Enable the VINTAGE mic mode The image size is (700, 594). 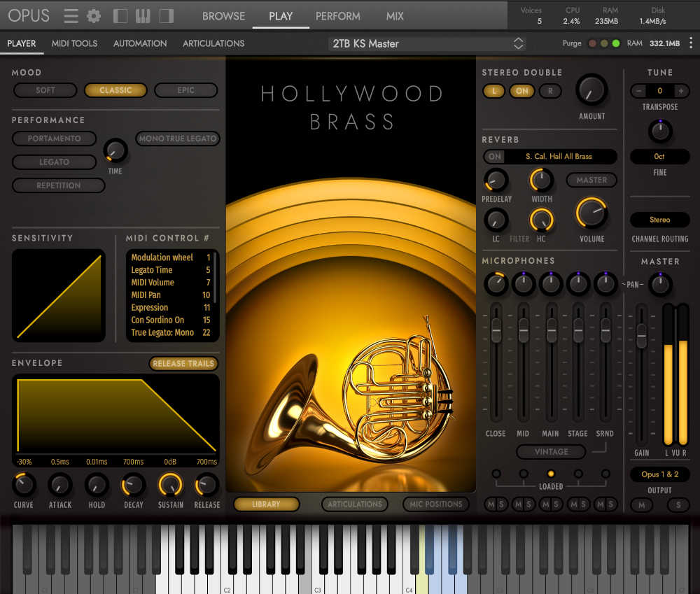[550, 451]
